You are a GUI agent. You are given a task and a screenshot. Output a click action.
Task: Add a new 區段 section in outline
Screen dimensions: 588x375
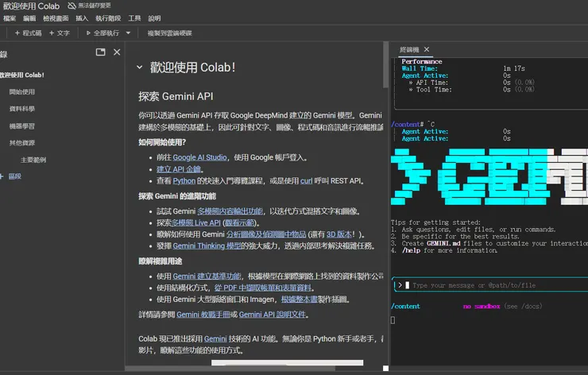click(x=11, y=176)
